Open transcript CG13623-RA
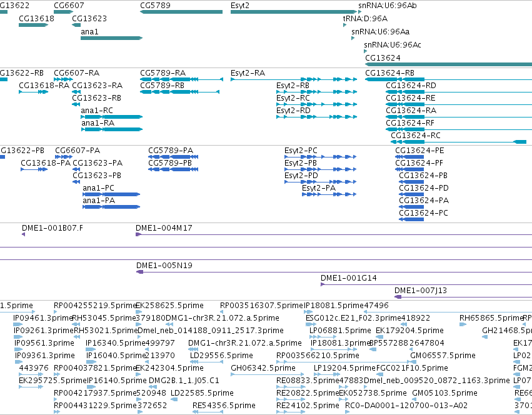 coord(97,86)
